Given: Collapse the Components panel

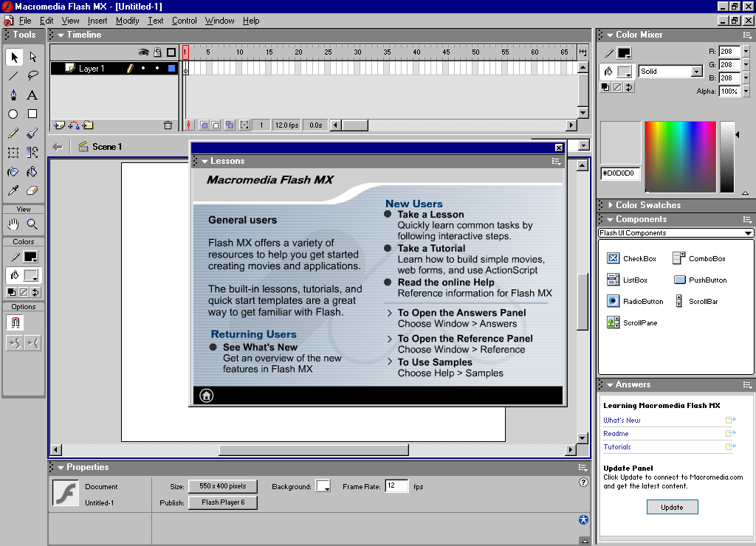Looking at the screenshot, I should click(610, 219).
